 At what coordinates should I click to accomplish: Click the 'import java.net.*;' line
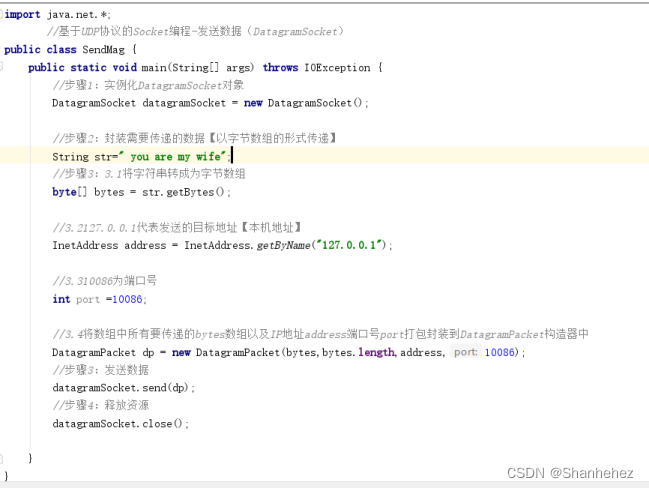pos(58,14)
